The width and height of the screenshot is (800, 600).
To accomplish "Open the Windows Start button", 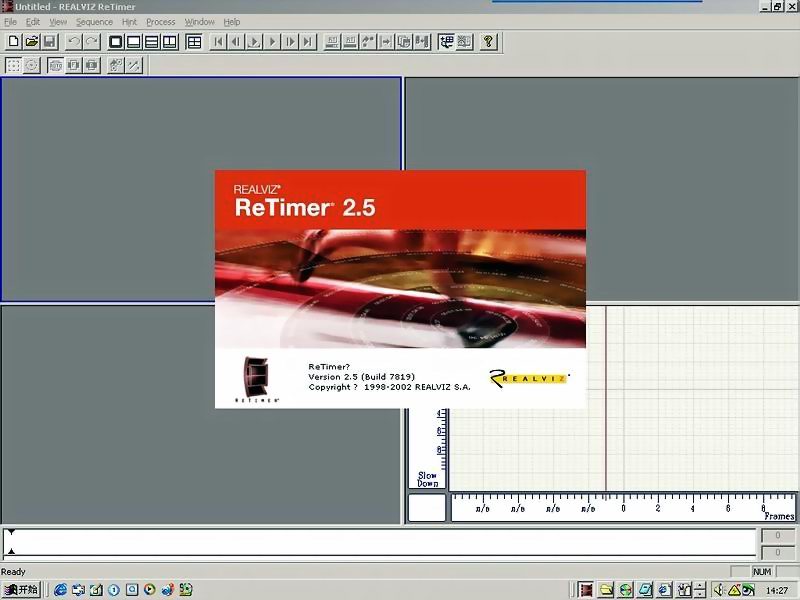I will point(21,590).
